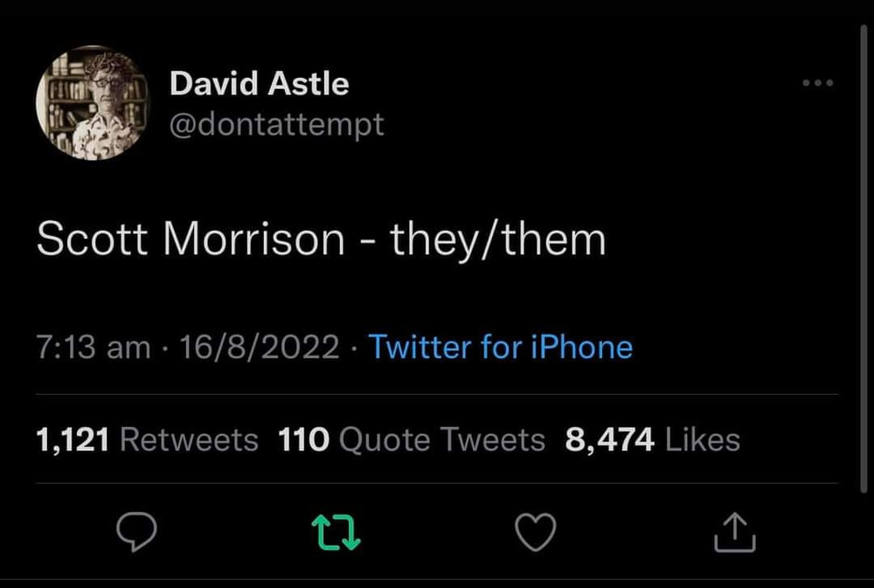This screenshot has width=874, height=588.
Task: View the Retweets list
Action: pos(188,439)
